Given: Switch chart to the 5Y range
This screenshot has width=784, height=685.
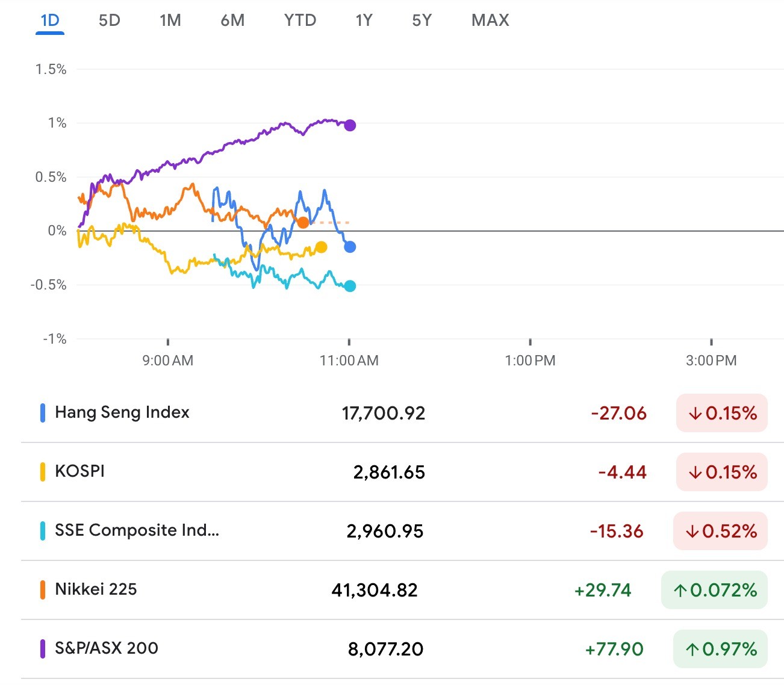Looking at the screenshot, I should tap(422, 20).
